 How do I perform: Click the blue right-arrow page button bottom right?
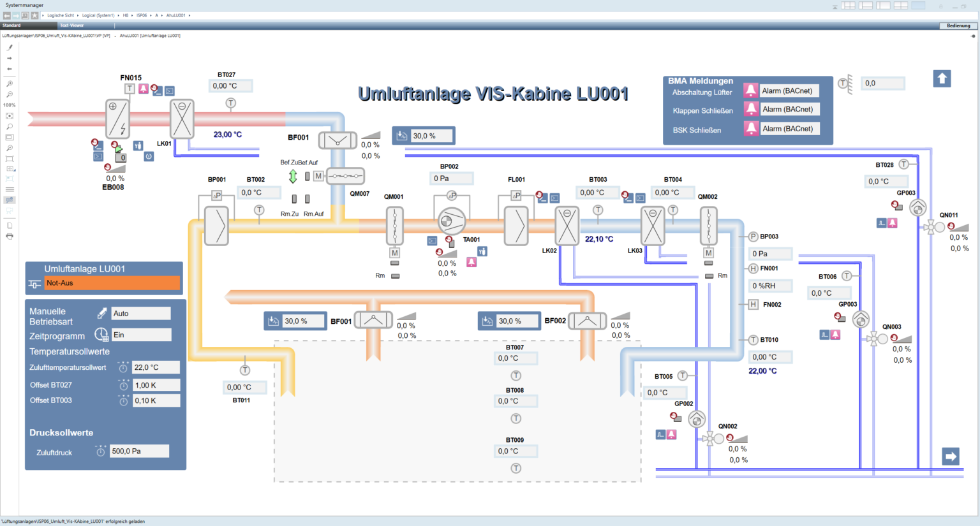(x=950, y=457)
